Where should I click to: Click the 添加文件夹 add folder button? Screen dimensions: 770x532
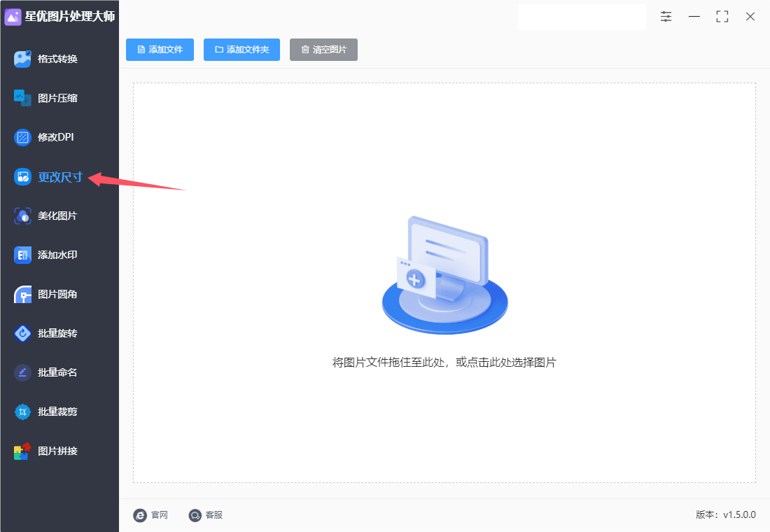(241, 50)
